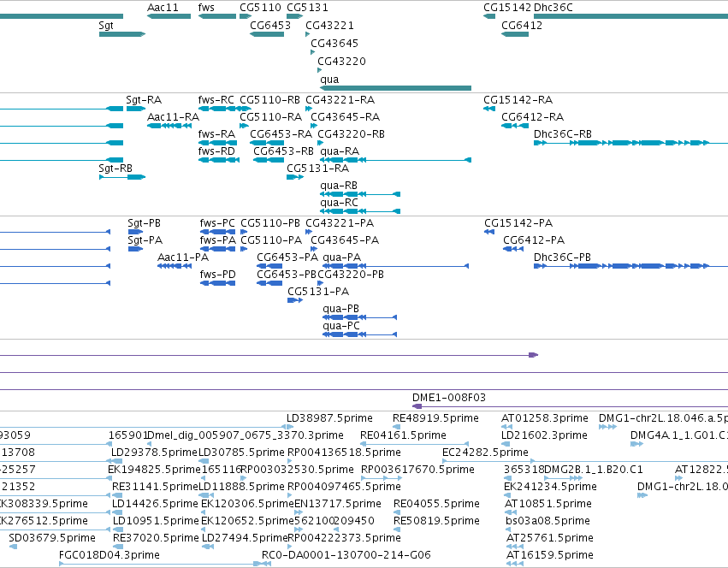
Task: Select transcript Sgt-RA label
Action: 144,100
